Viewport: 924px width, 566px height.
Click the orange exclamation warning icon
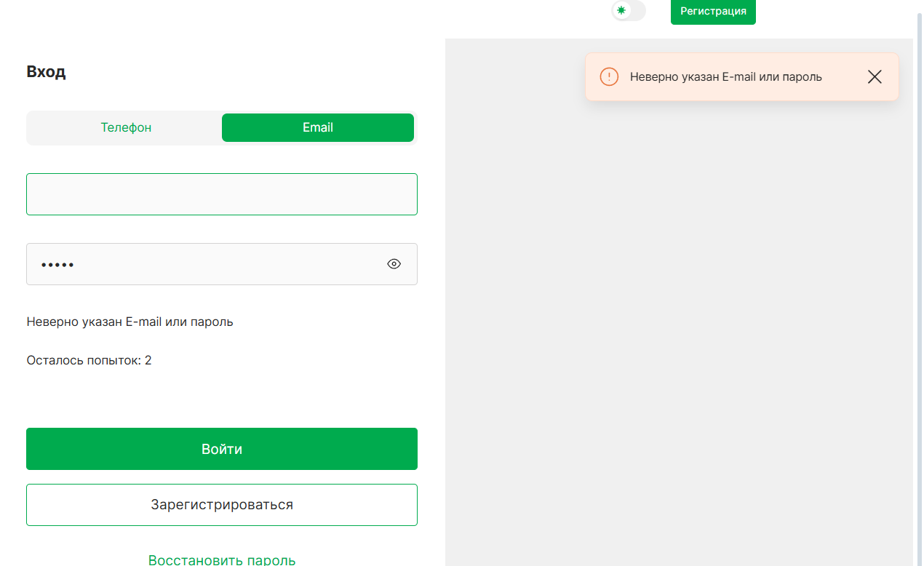point(609,77)
